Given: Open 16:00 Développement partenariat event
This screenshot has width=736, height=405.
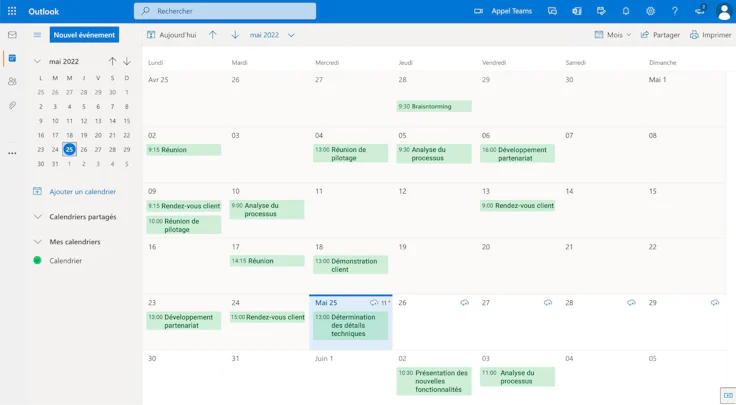Looking at the screenshot, I should click(517, 153).
